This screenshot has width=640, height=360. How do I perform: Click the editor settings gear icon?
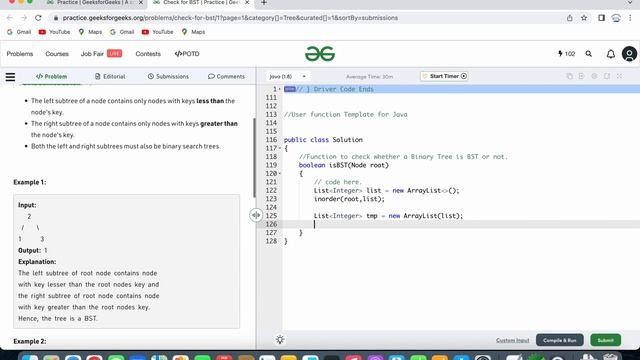pos(594,76)
